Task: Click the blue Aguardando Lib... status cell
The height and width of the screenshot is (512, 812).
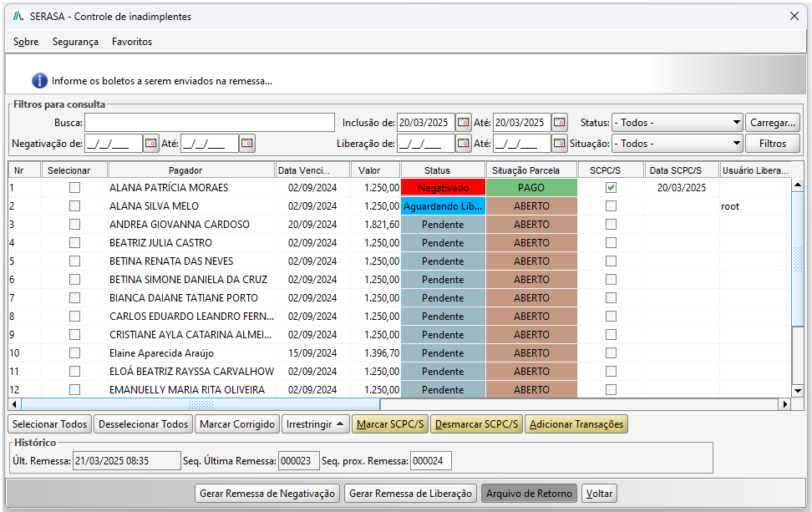Action: tap(443, 206)
